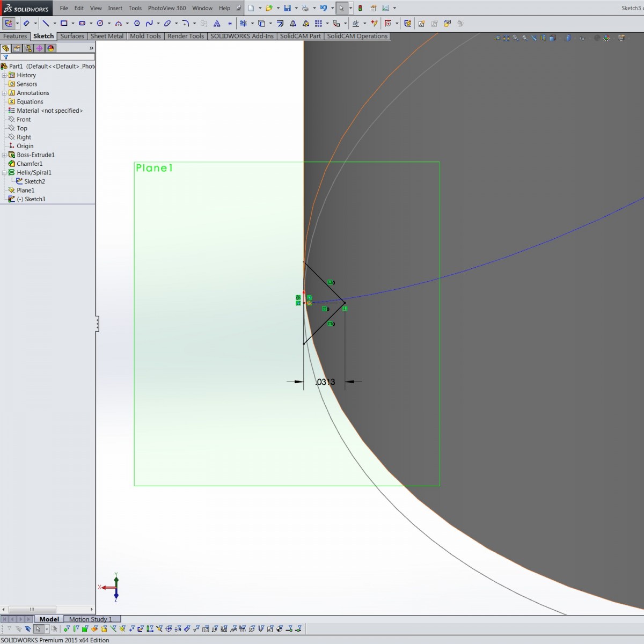Click the panel collapse handle on splitter
This screenshot has height=644, width=644.
97,324
